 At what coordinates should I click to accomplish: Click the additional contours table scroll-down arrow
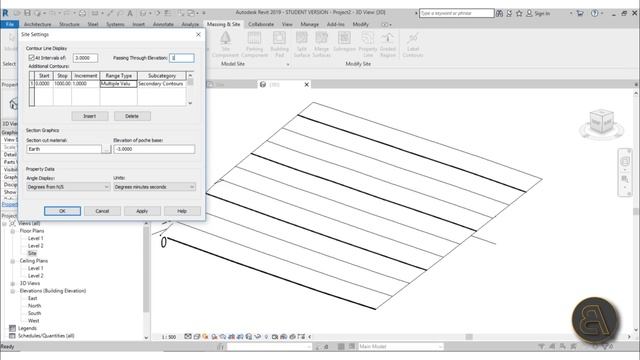(x=190, y=103)
